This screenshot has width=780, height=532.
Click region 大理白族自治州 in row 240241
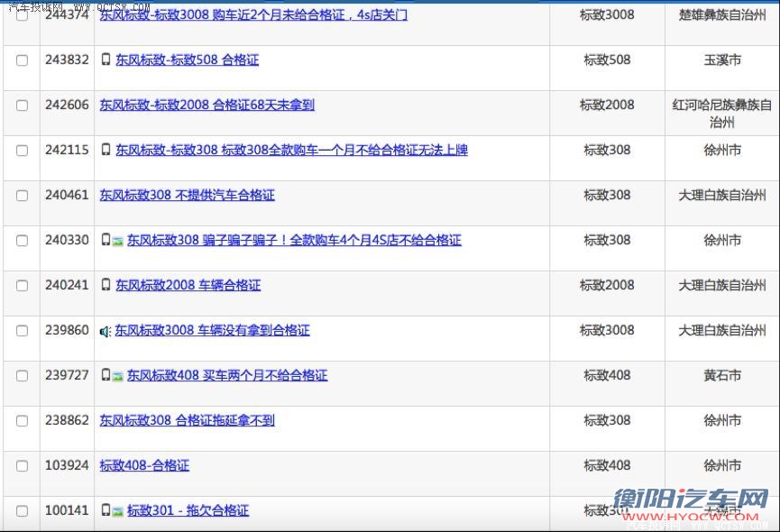pyautogui.click(x=722, y=286)
